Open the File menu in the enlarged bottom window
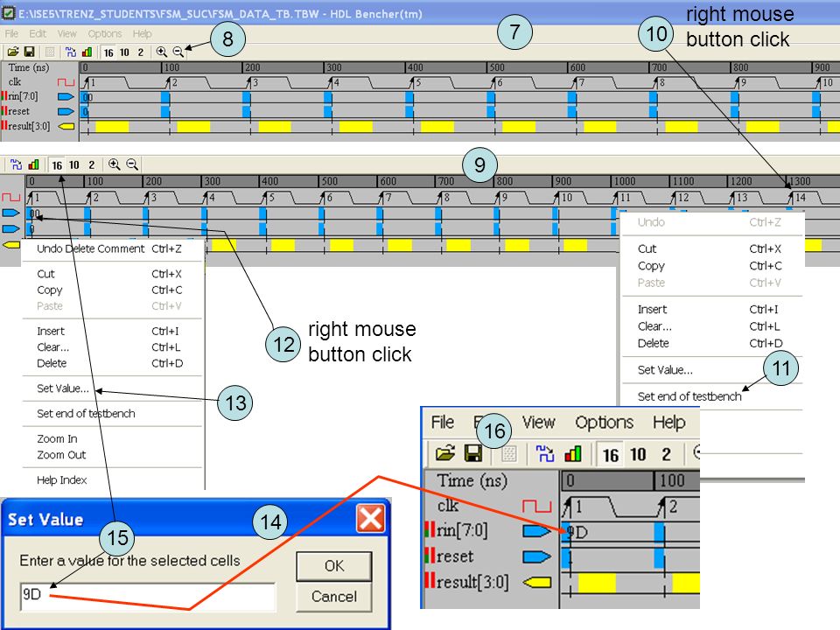Screen dimensions: 840x630 coord(443,422)
